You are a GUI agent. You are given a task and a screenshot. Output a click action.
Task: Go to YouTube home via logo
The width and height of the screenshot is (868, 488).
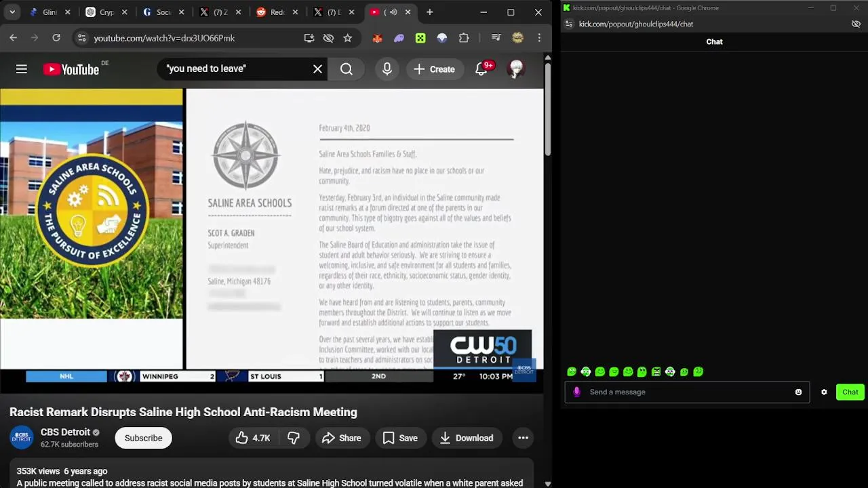tap(71, 69)
